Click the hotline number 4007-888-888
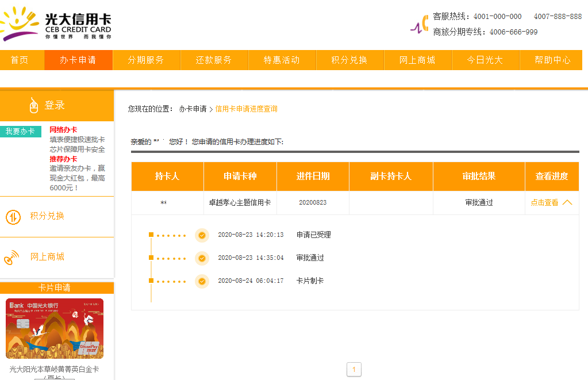This screenshot has height=380, width=588. 558,17
